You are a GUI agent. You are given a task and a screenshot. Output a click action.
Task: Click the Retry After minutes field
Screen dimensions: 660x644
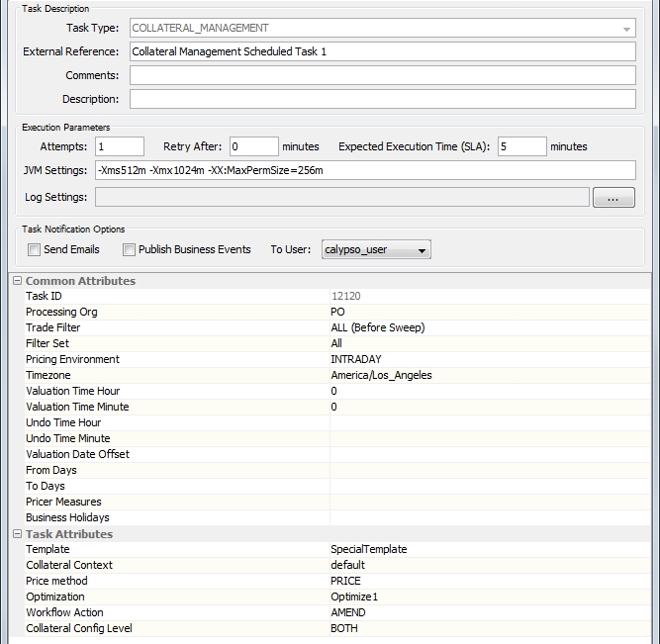click(254, 146)
